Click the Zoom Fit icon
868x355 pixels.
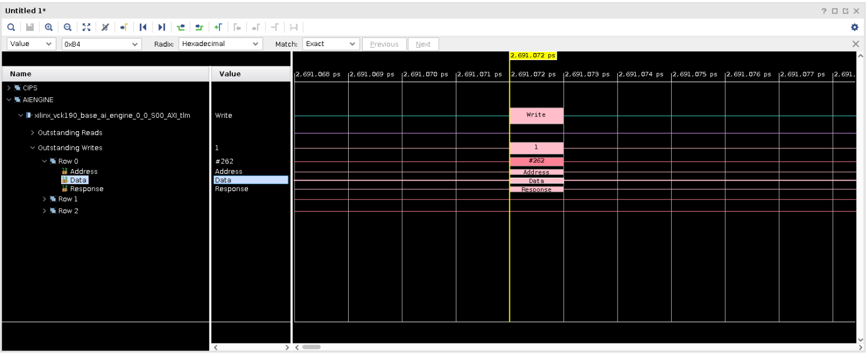[x=87, y=27]
